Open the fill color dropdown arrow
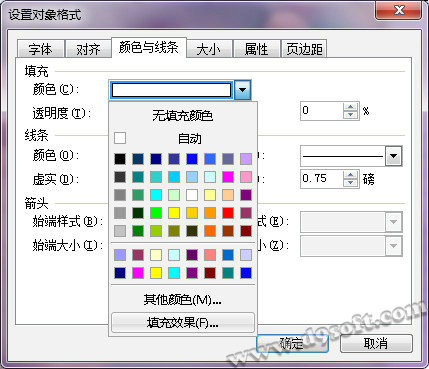The width and height of the screenshot is (429, 369). (x=242, y=90)
